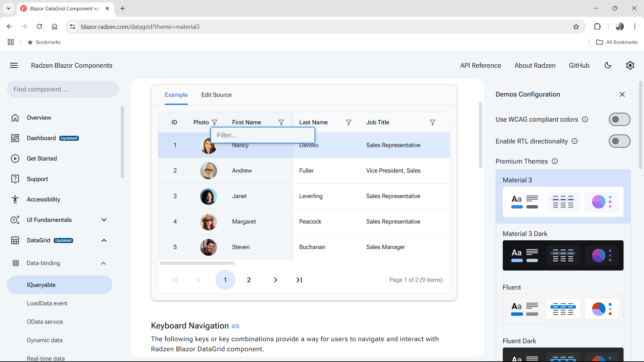Click the WCAG compliant colors info icon
Viewport: 644px width, 362px height.
[585, 119]
